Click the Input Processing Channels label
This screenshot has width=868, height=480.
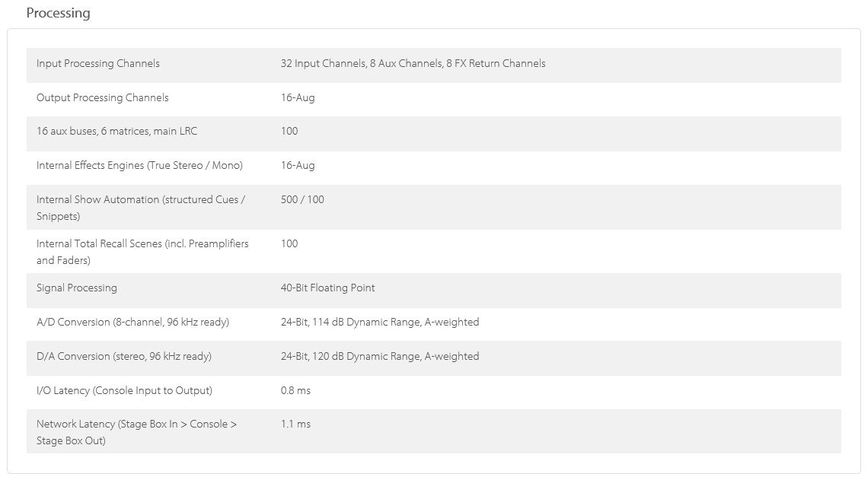[98, 64]
